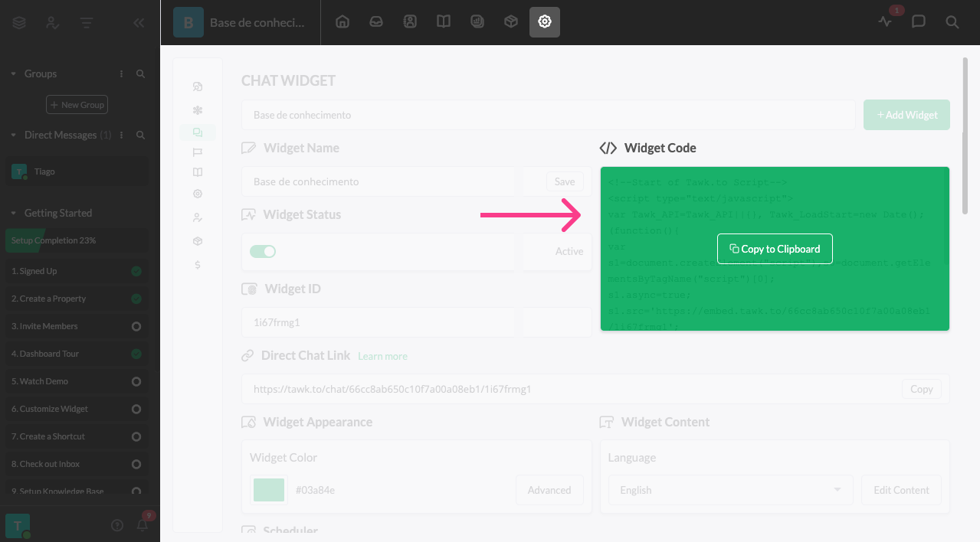Copy the widget code to clipboard
Image resolution: width=980 pixels, height=542 pixels.
(775, 249)
